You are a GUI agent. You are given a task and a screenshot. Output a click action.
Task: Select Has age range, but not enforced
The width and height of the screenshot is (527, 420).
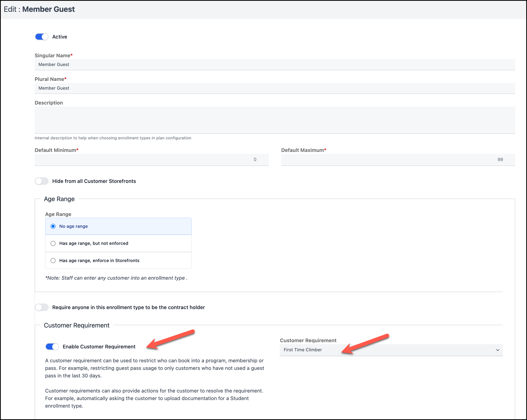pyautogui.click(x=53, y=243)
